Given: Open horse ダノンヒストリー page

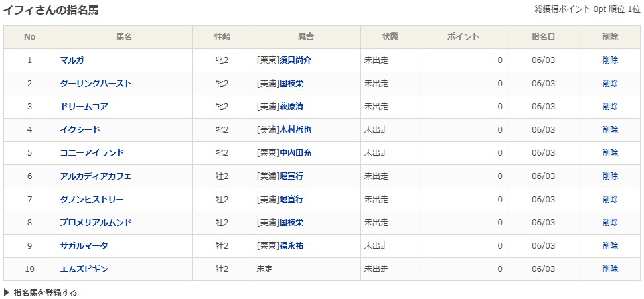Looking at the screenshot, I should 92,200.
